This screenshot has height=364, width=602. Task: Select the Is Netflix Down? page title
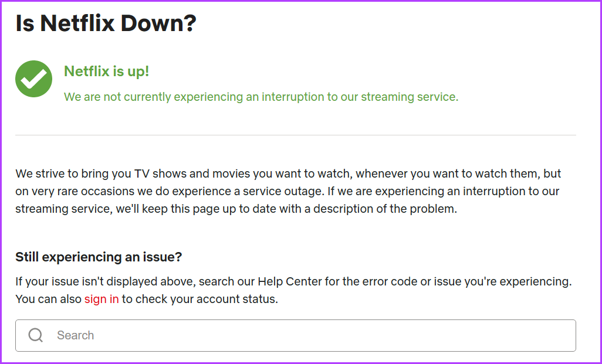pyautogui.click(x=106, y=23)
